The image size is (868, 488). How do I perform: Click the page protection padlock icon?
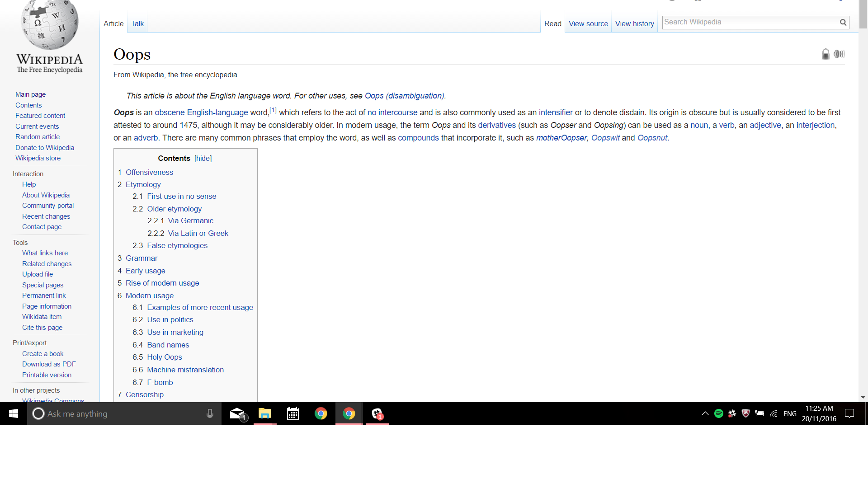(826, 54)
